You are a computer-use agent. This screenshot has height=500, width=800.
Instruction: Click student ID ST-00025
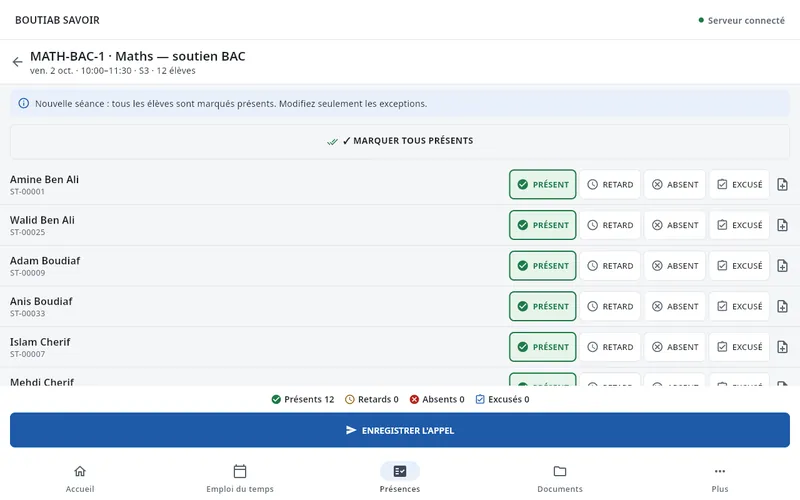pos(28,232)
